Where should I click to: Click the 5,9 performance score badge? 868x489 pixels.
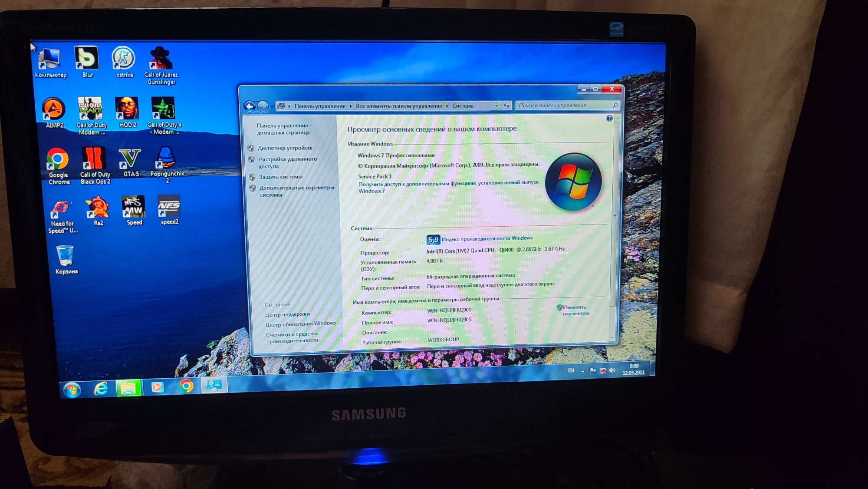click(433, 239)
